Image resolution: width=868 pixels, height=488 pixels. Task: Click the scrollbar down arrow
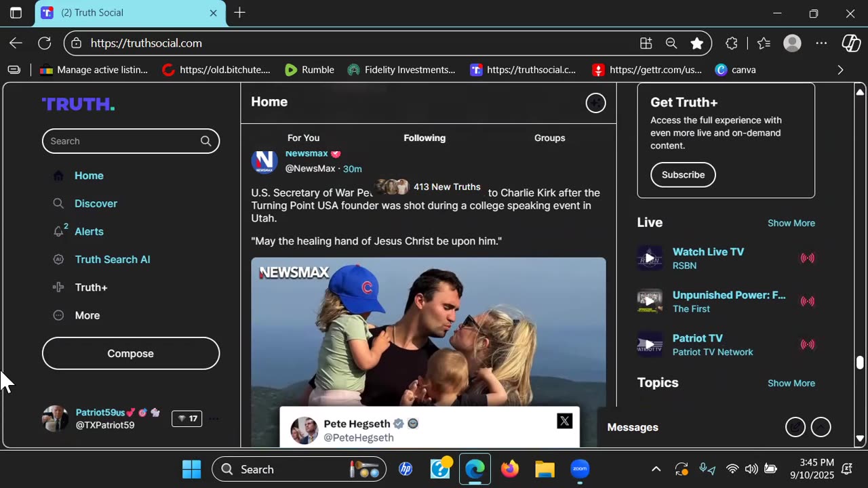click(x=860, y=439)
